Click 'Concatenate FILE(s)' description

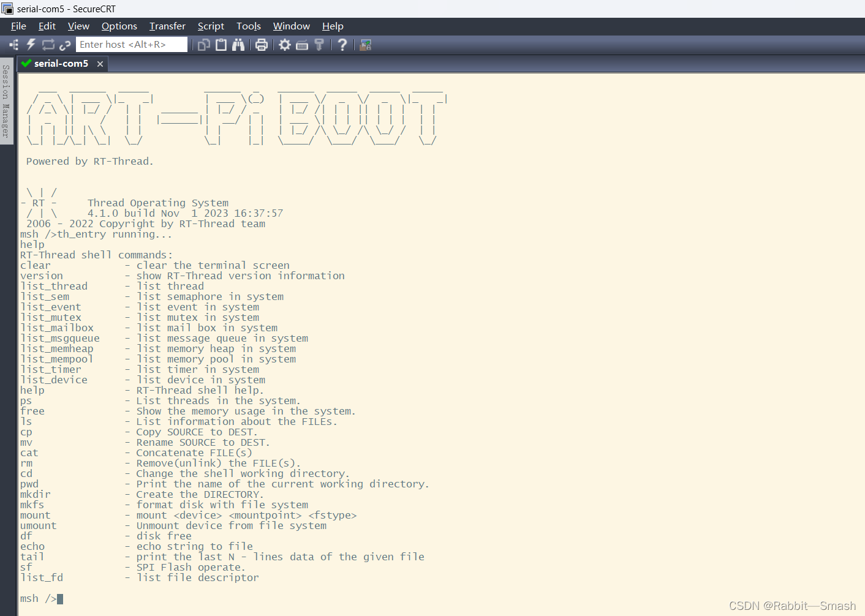coord(194,453)
